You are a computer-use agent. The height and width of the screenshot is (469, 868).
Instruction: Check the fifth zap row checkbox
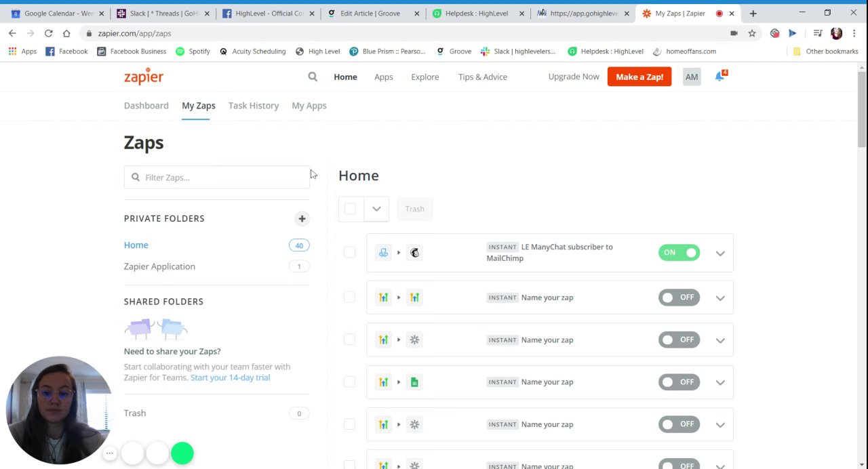[x=349, y=424]
